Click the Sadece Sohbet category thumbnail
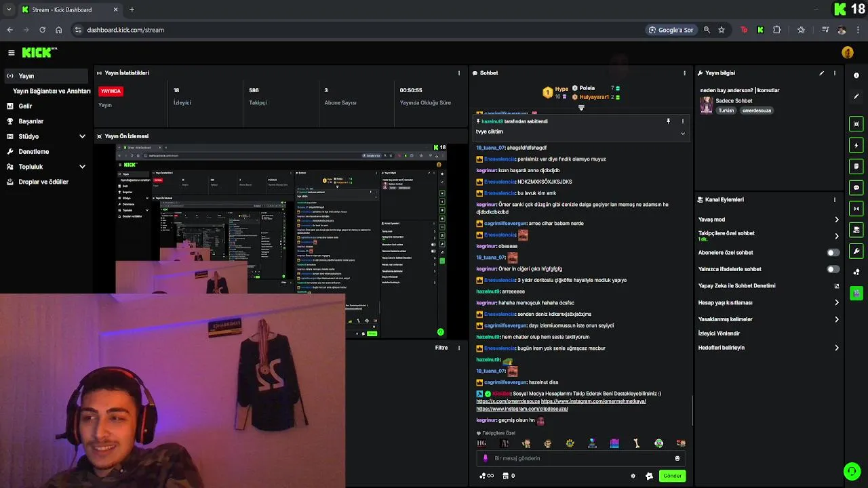Image resolution: width=868 pixels, height=488 pixels. pos(707,105)
